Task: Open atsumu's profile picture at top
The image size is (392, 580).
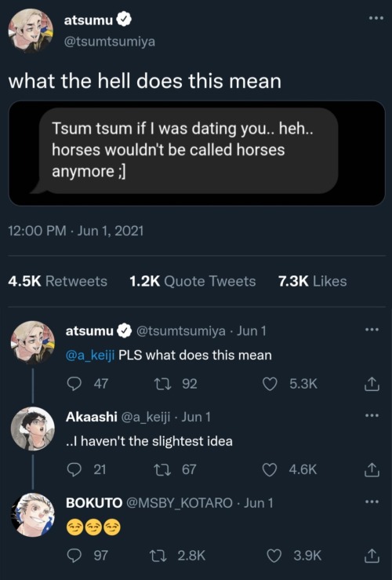Action: (x=31, y=31)
